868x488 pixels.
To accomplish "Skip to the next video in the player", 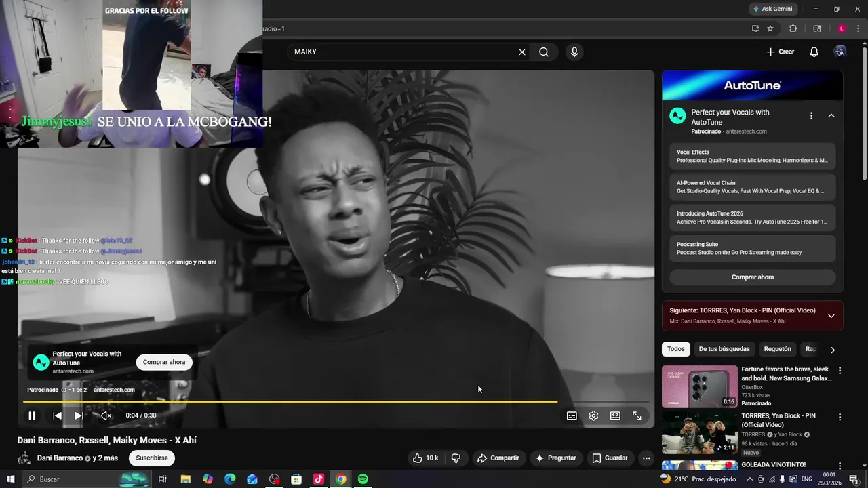I will (x=79, y=415).
